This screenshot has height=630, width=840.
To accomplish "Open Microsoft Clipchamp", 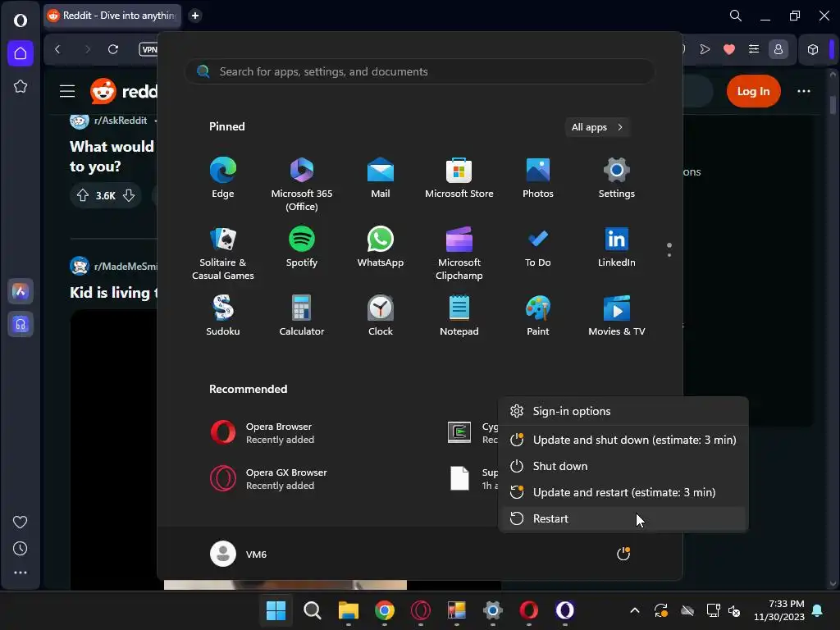I will [x=459, y=253].
